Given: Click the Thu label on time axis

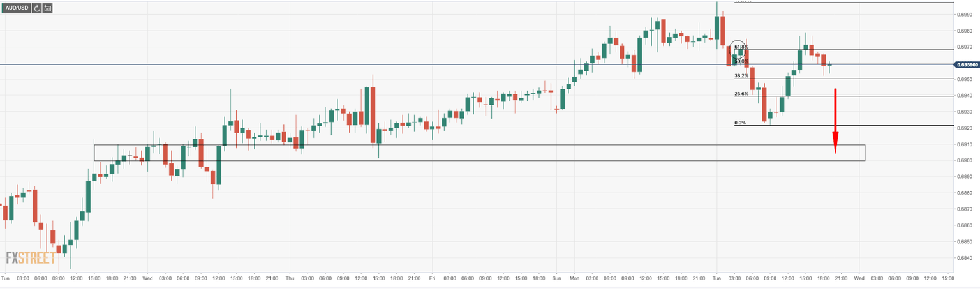Looking at the screenshot, I should click(x=290, y=278).
